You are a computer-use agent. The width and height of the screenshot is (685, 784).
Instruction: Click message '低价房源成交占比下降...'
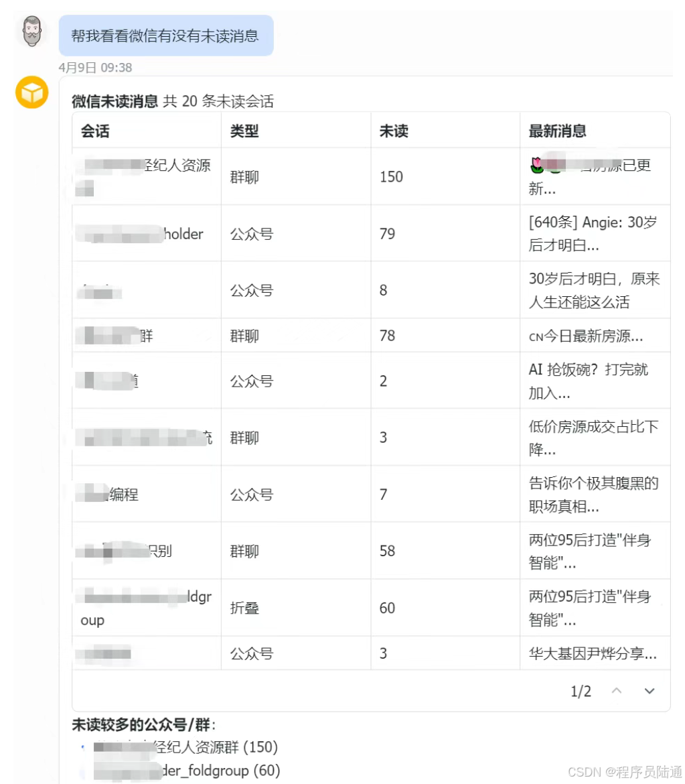(593, 438)
